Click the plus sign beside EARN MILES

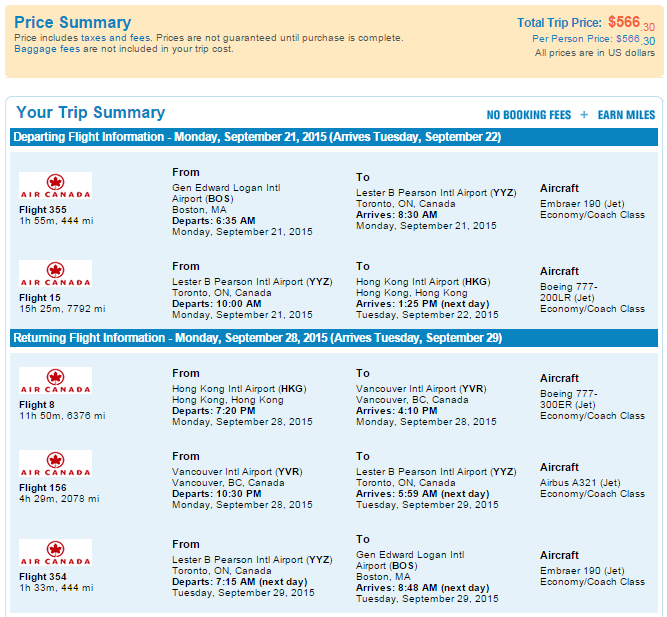(584, 115)
